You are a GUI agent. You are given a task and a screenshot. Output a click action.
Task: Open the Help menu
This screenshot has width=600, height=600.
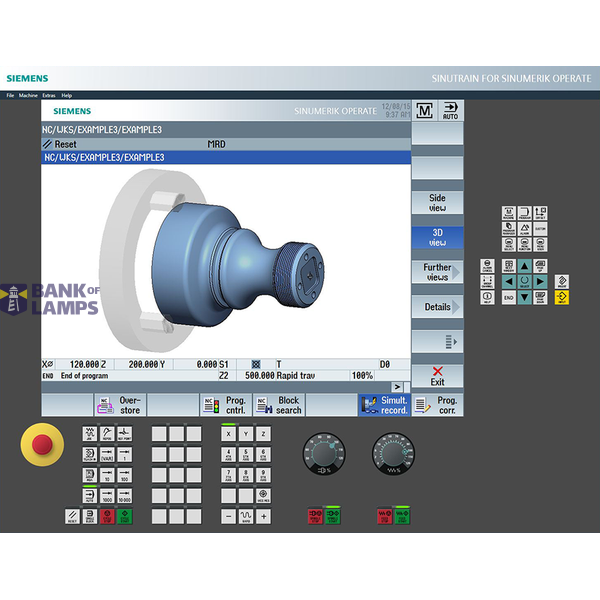pos(67,95)
